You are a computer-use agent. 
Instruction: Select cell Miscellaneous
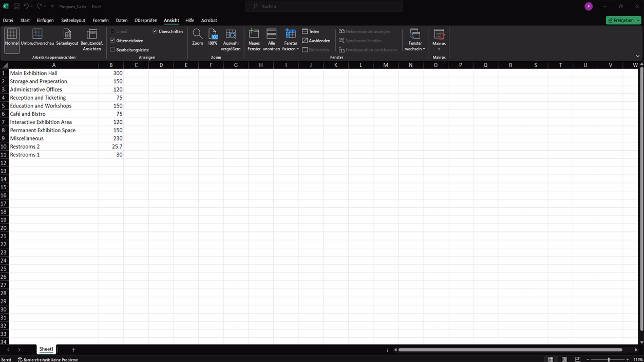54,138
